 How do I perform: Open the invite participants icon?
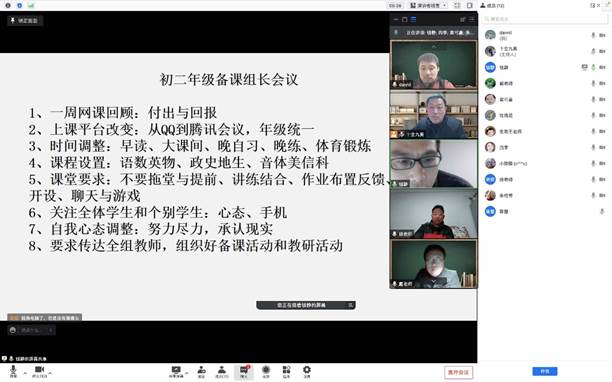[x=201, y=372]
